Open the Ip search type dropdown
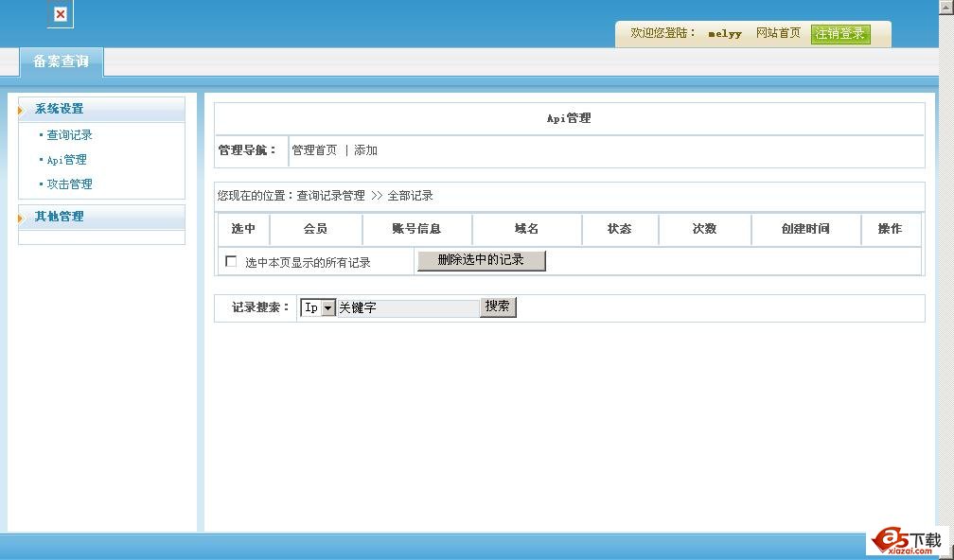Screen dimensions: 954x560 point(327,308)
